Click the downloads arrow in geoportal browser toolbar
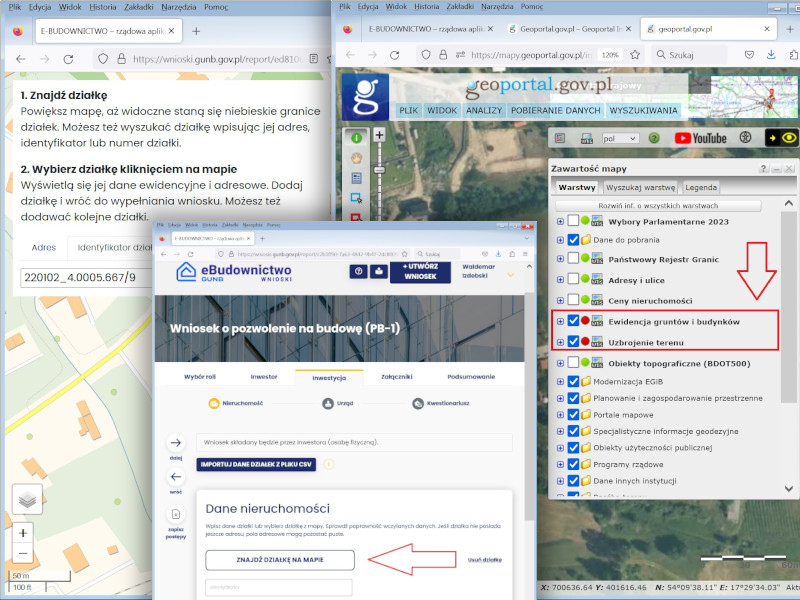The width and height of the screenshot is (800, 600). click(x=771, y=55)
